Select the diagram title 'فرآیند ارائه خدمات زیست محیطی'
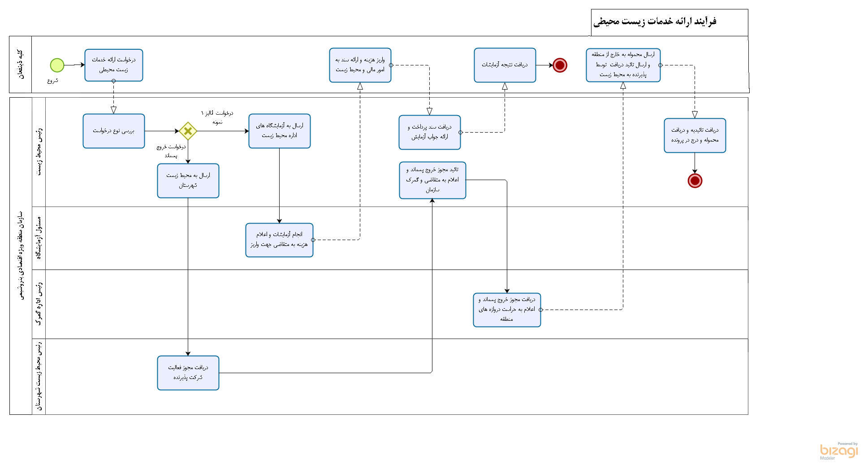868x465 pixels. tap(655, 22)
